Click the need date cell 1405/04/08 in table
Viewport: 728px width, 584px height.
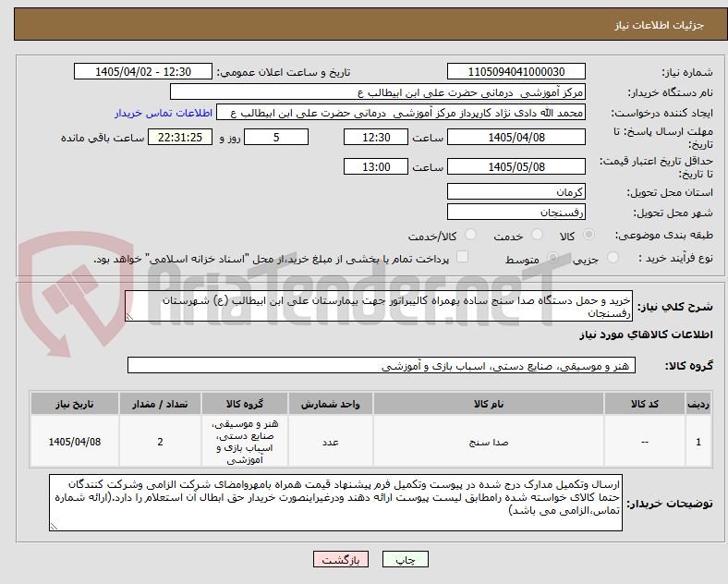click(75, 442)
